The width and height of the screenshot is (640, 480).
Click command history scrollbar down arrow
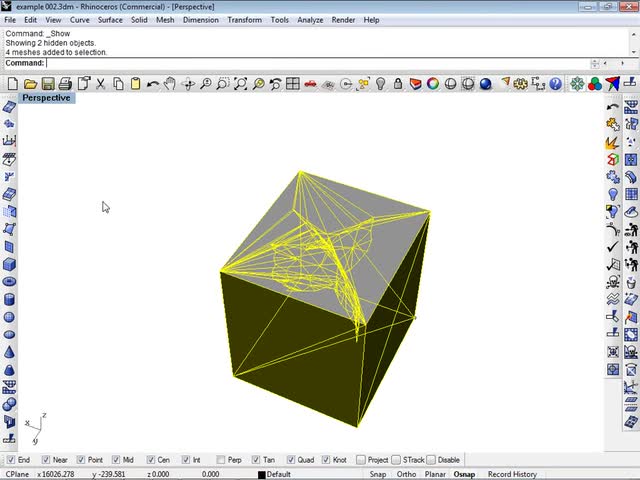(634, 52)
